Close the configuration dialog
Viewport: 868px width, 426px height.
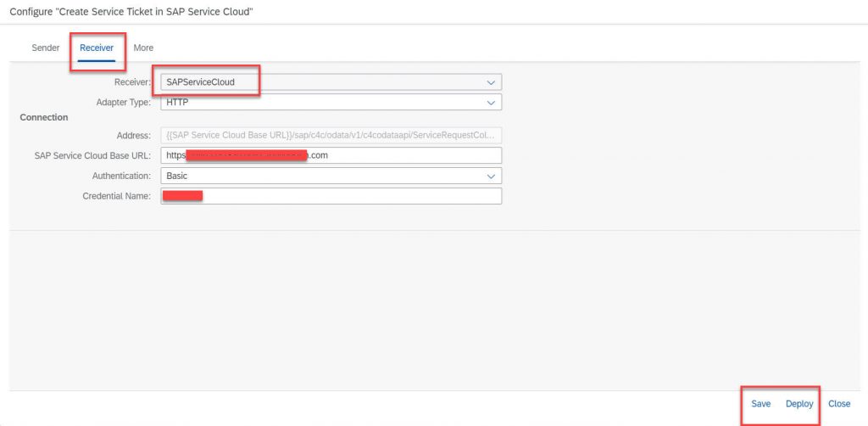[839, 404]
